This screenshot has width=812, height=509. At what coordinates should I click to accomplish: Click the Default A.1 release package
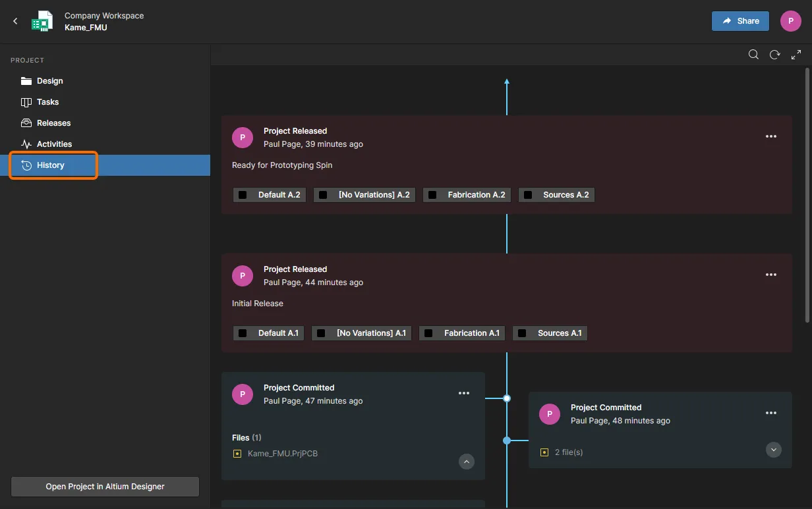coord(268,333)
